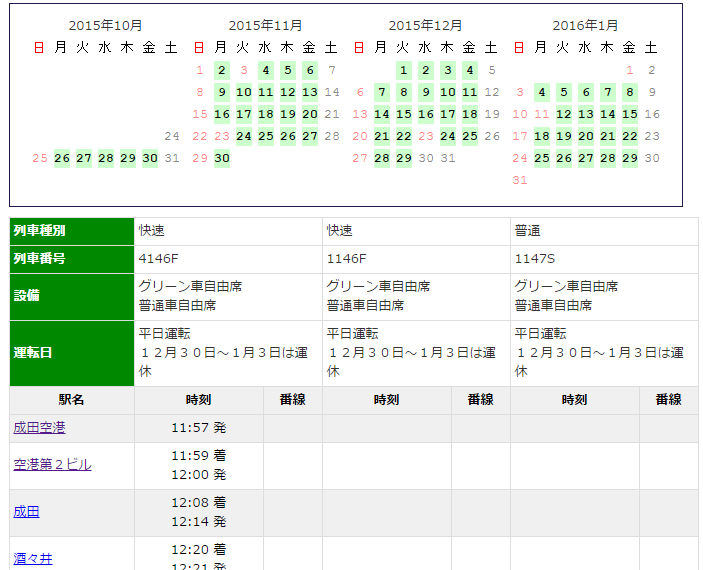Viewport: 703px width, 570px height.
Task: Click the 列車種別 row header
Action: (x=72, y=231)
